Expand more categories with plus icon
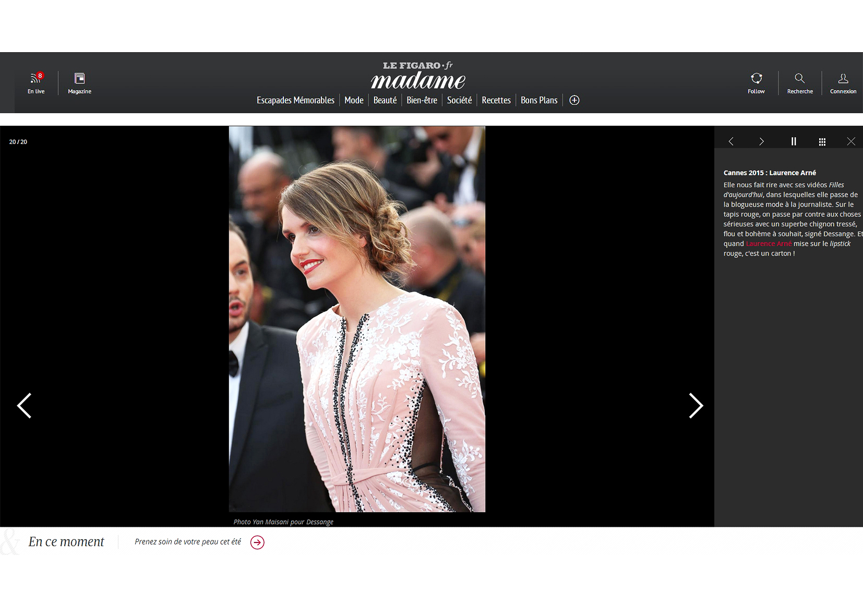 (x=574, y=100)
